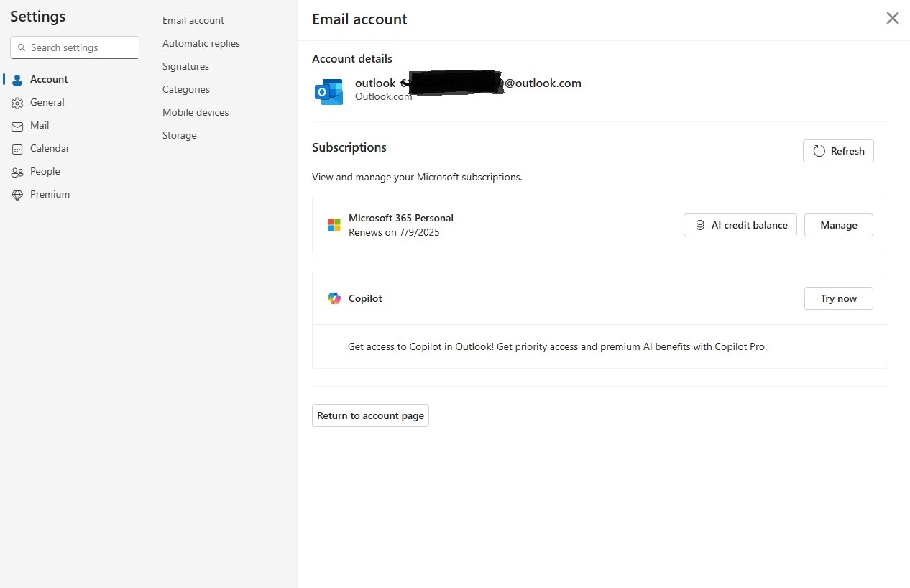Open Automatic replies settings
The image size is (910, 588).
point(201,43)
